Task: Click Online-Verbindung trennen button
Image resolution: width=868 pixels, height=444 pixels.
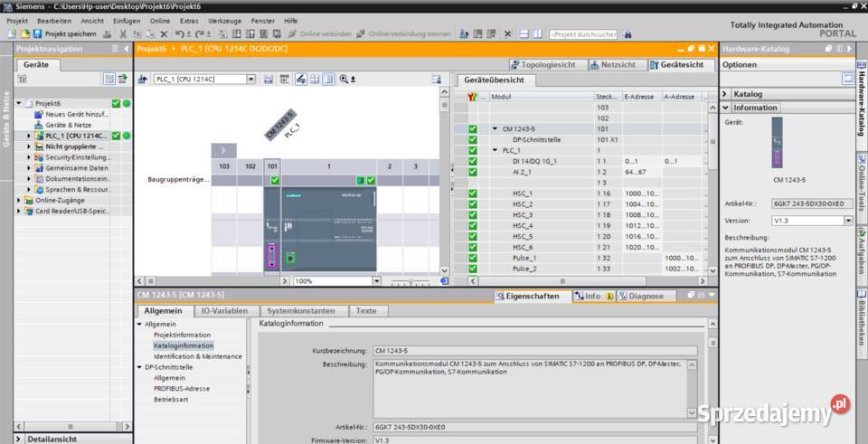Action: point(403,33)
